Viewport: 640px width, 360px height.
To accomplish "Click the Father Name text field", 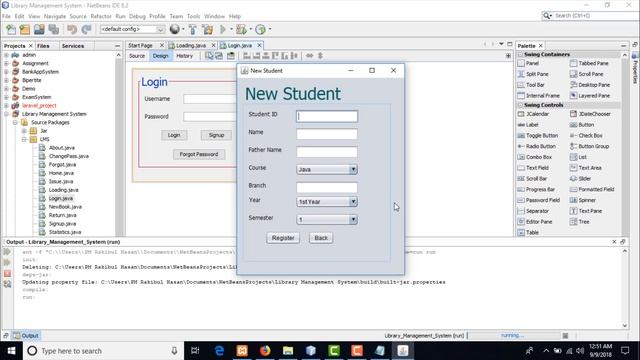I will pos(327,152).
